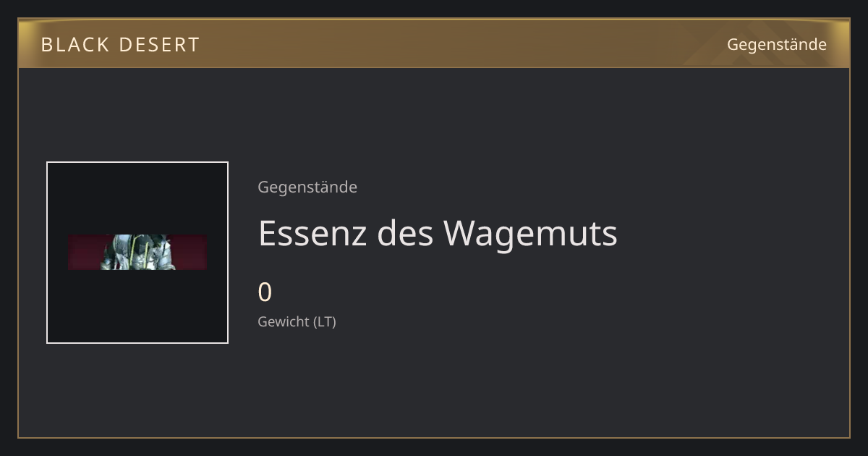Click the weight value 0

[x=265, y=292]
